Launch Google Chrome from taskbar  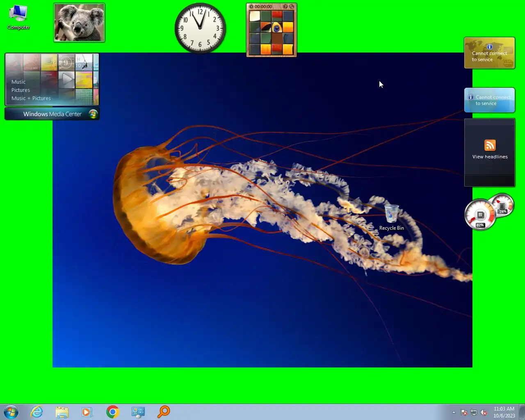112,412
